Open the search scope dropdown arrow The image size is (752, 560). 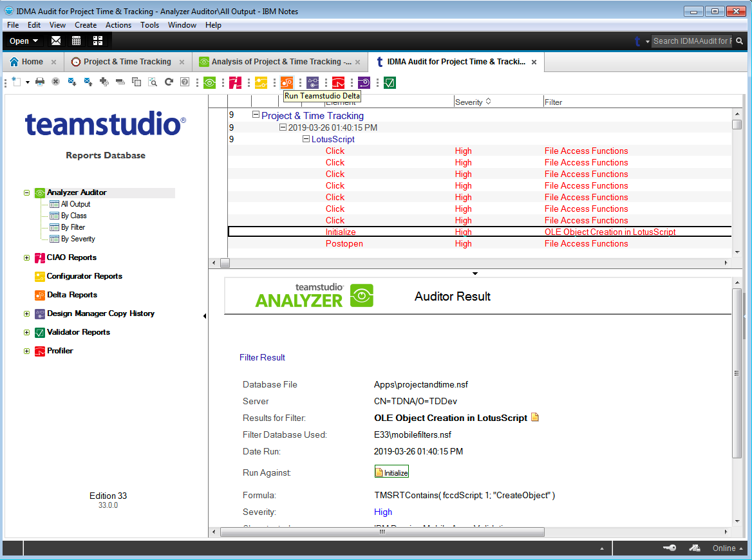tap(648, 42)
